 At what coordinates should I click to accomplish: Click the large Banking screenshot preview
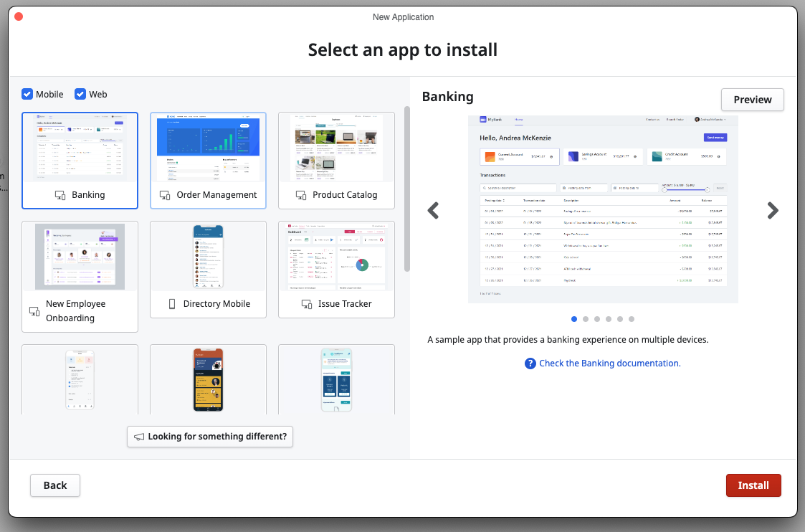603,209
